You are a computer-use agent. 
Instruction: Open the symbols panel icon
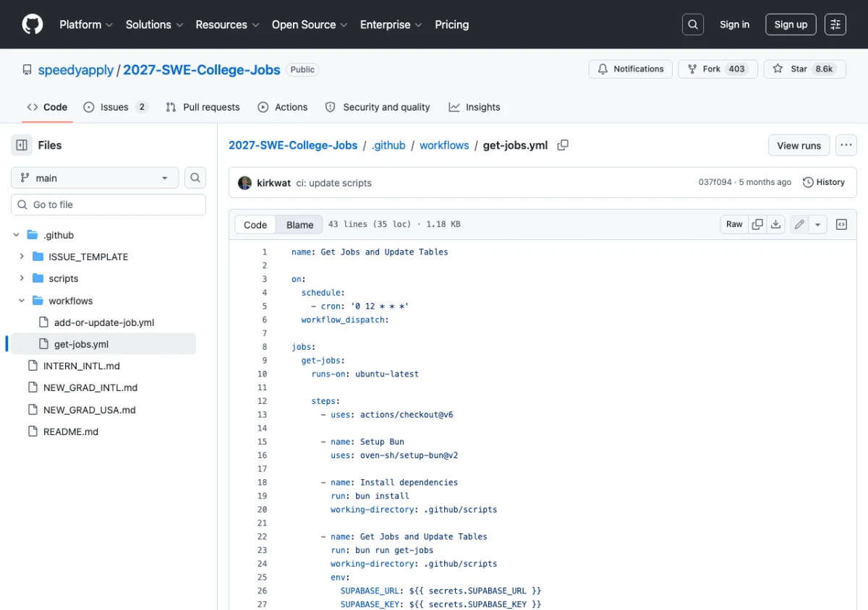pyautogui.click(x=841, y=225)
